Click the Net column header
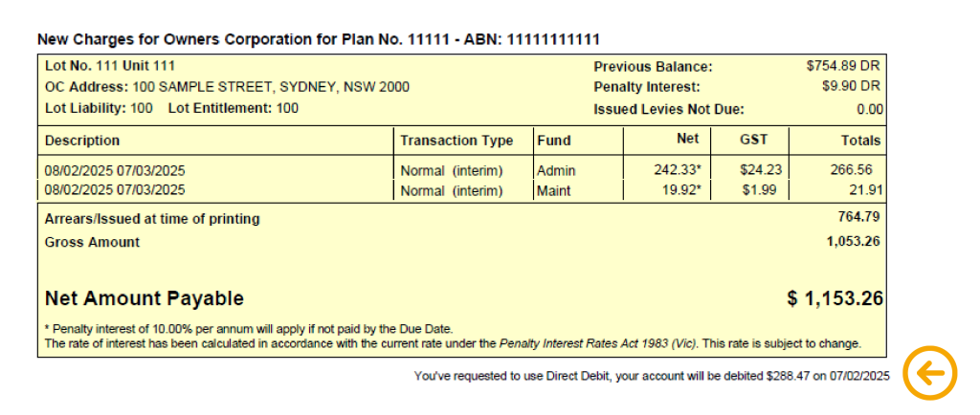Screen dimensions: 980x415 tap(687, 140)
